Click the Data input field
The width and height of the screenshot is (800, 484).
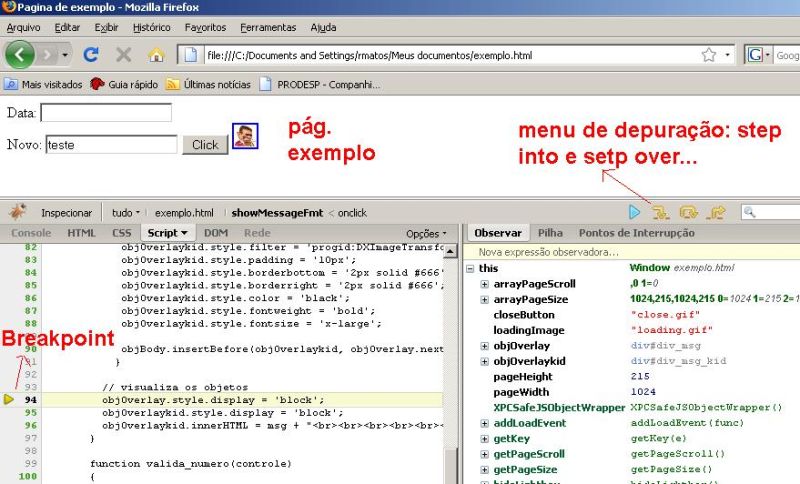pos(106,113)
